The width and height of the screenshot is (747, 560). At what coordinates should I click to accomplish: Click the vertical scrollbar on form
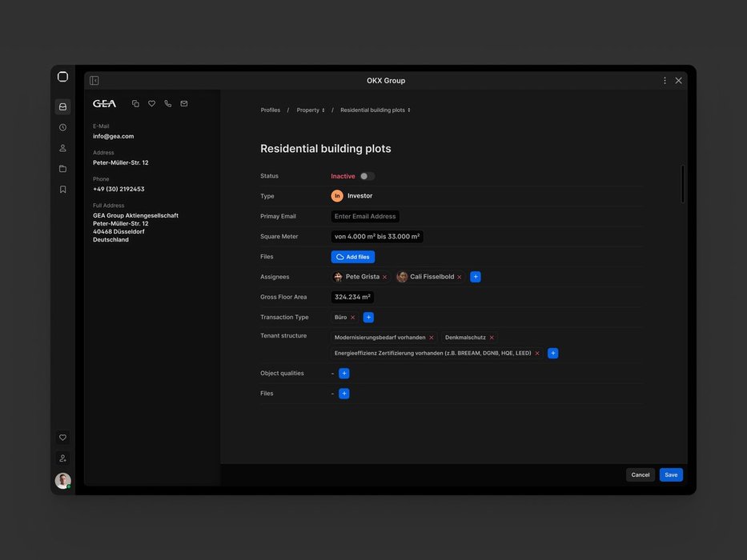tap(682, 184)
